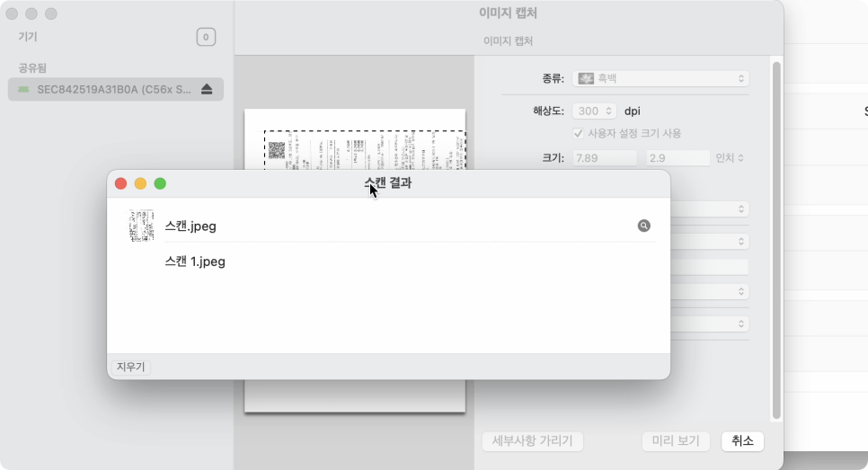Zoom the 스캔 결과 window with green button
This screenshot has width=868, height=470.
(160, 183)
